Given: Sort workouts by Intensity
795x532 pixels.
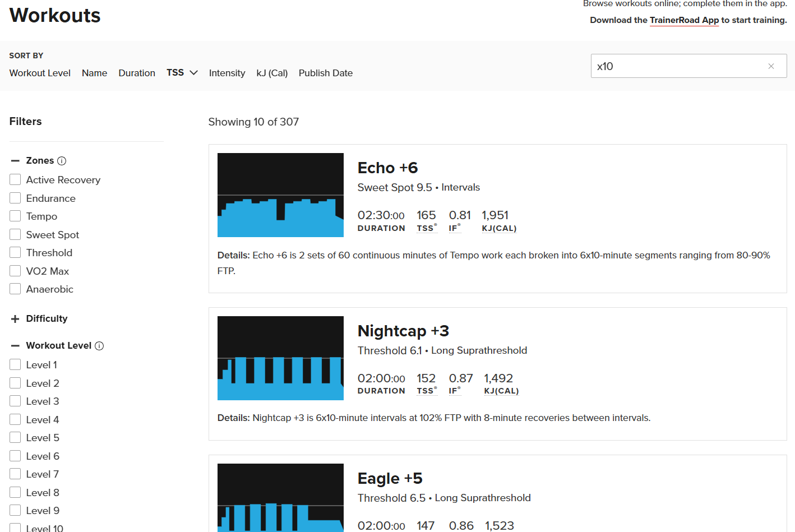Looking at the screenshot, I should point(227,73).
